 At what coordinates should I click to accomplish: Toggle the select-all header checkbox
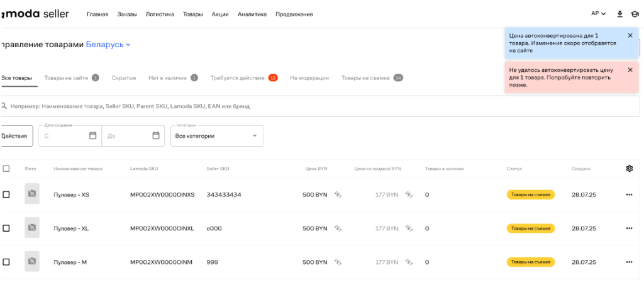click(x=6, y=169)
